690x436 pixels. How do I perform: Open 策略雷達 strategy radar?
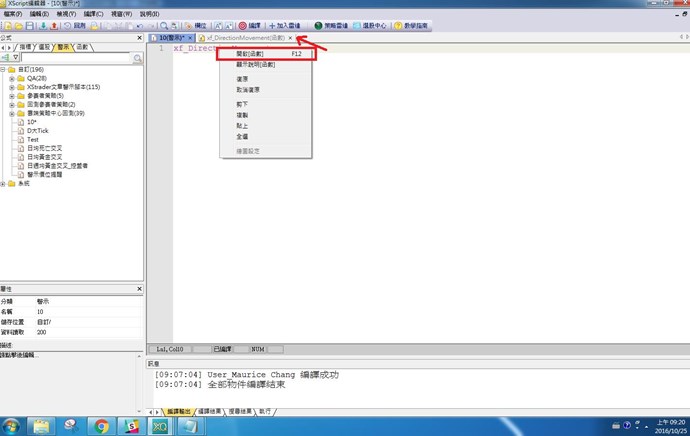331,26
